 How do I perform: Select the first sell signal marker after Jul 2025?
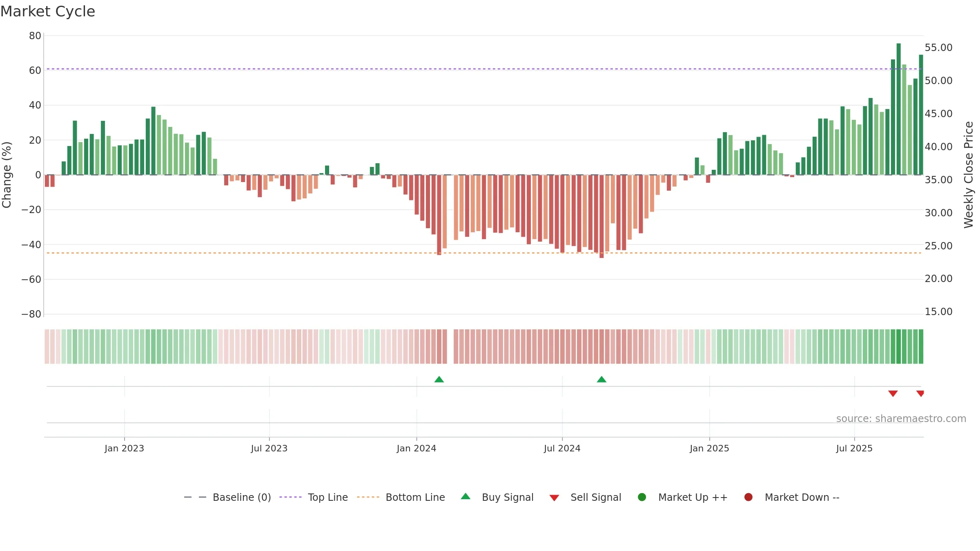[893, 393]
